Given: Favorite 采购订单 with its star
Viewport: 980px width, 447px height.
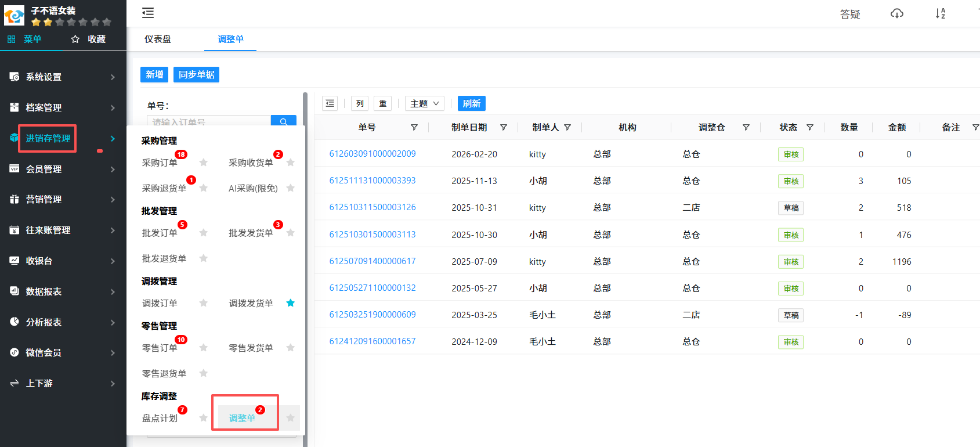Looking at the screenshot, I should (x=203, y=163).
